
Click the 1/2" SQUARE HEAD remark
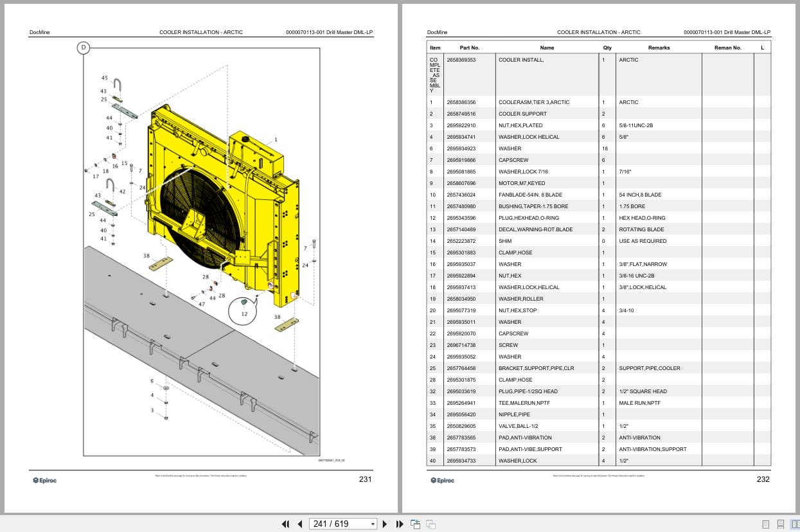(643, 391)
